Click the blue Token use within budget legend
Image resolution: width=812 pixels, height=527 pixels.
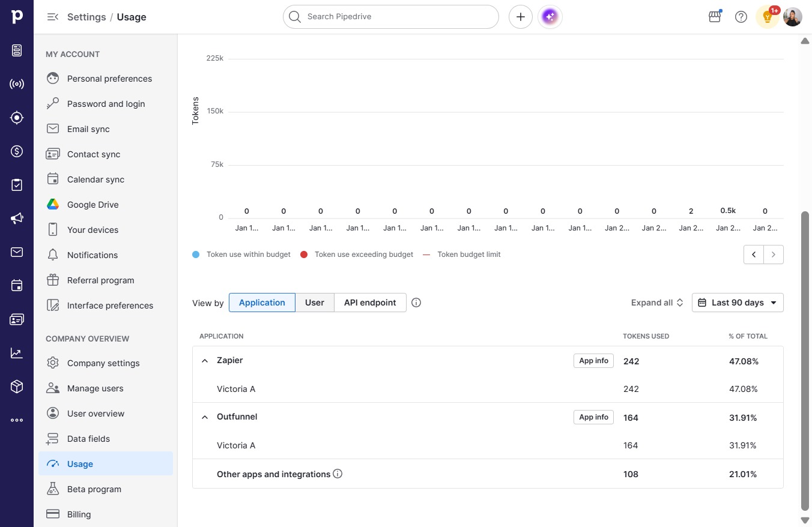click(241, 254)
